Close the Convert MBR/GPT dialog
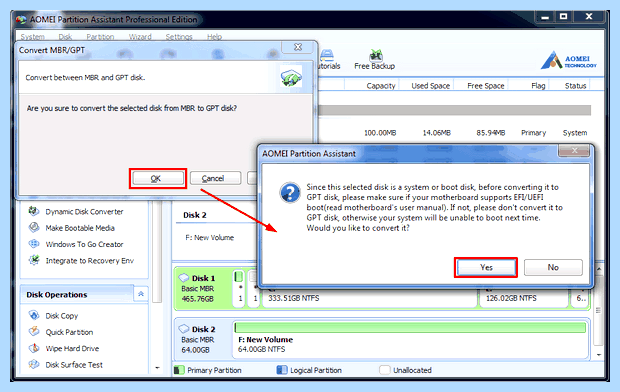This screenshot has height=392, width=620. (x=298, y=47)
